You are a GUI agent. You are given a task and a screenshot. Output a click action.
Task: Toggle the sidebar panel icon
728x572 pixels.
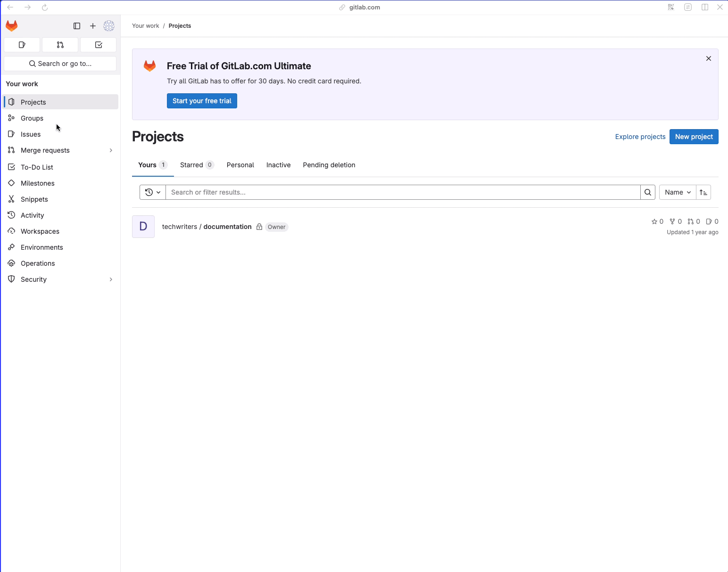coord(76,26)
